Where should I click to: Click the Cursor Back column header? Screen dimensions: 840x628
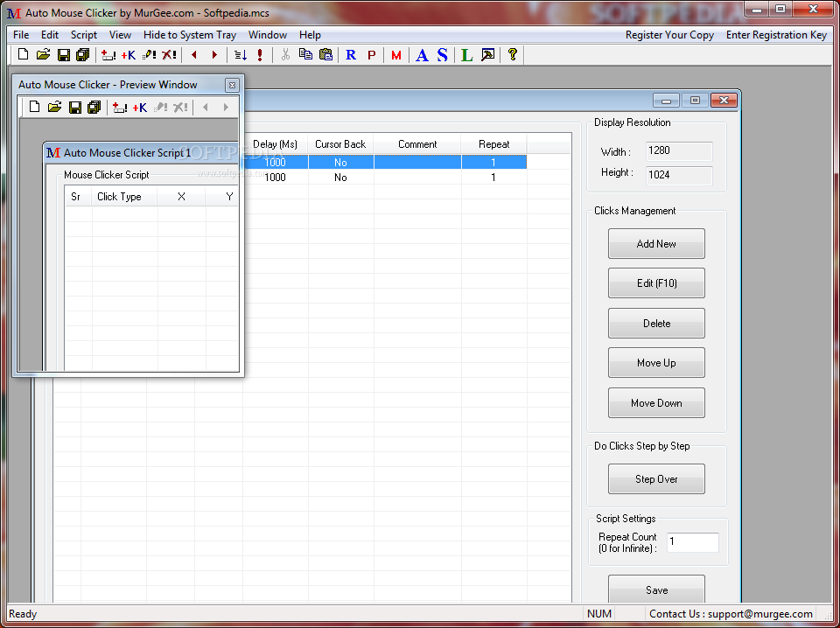340,144
